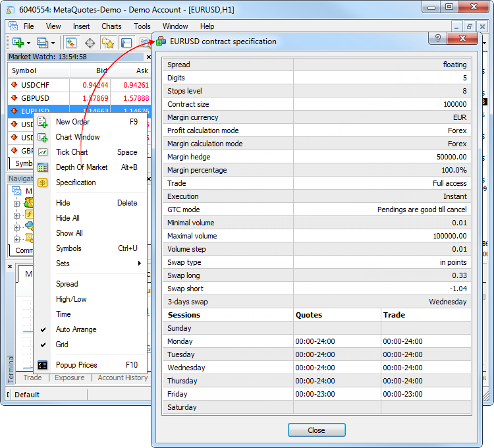Image resolution: width=494 pixels, height=448 pixels.
Task: Expand the first Navigator tree node
Action: coord(17,203)
